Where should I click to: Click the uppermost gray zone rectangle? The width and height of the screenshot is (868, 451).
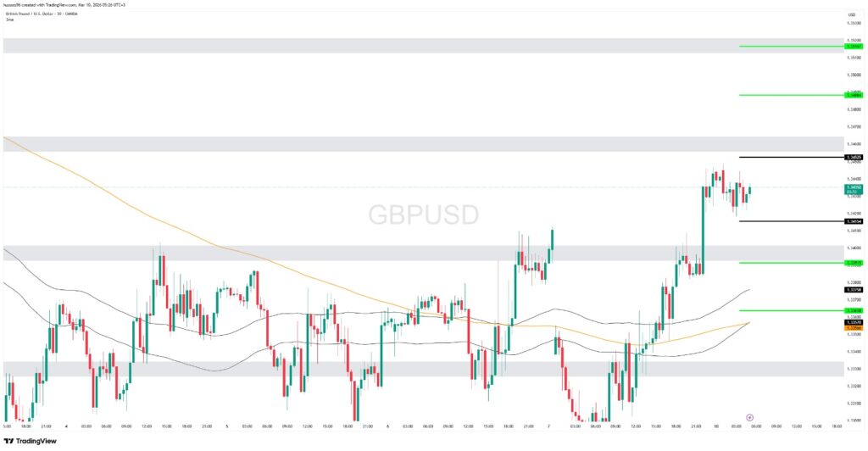424,46
